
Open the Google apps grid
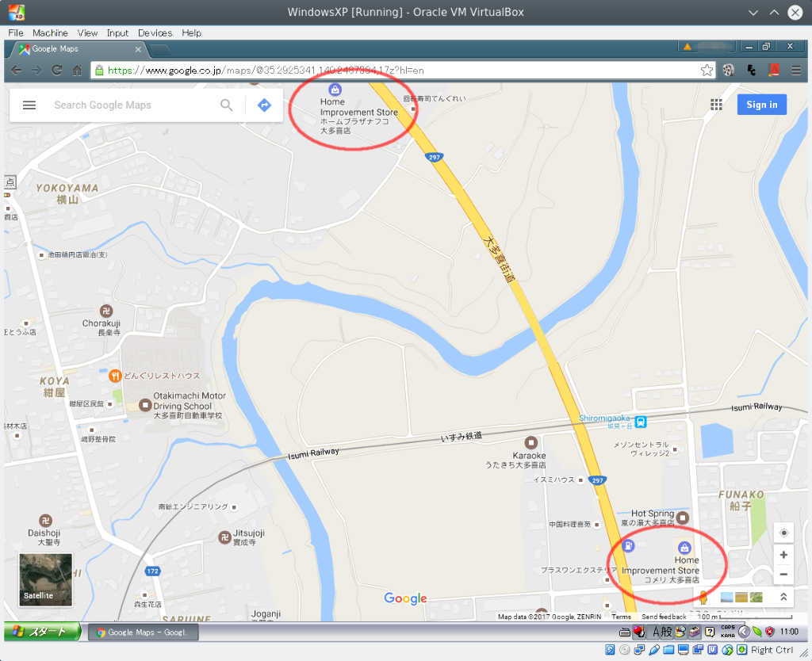716,105
